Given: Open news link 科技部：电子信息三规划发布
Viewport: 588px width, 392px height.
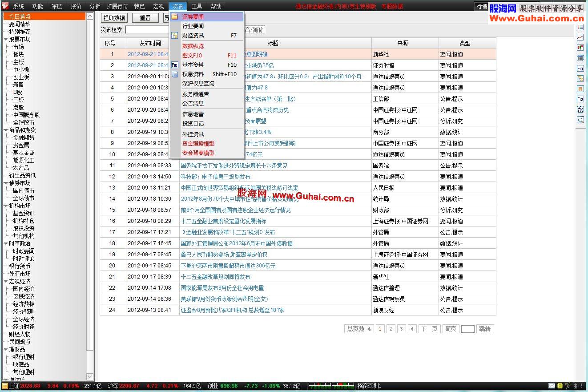Looking at the screenshot, I should [x=215, y=177].
